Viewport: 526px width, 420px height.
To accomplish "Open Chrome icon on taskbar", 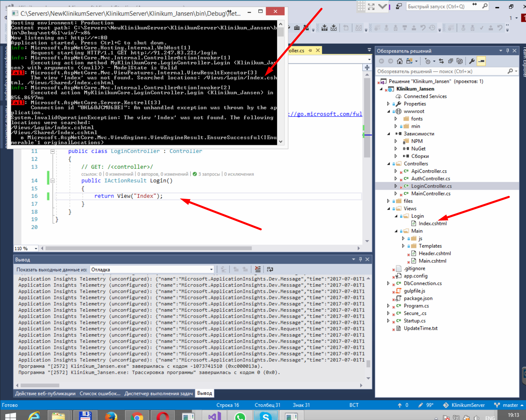I will 137,416.
